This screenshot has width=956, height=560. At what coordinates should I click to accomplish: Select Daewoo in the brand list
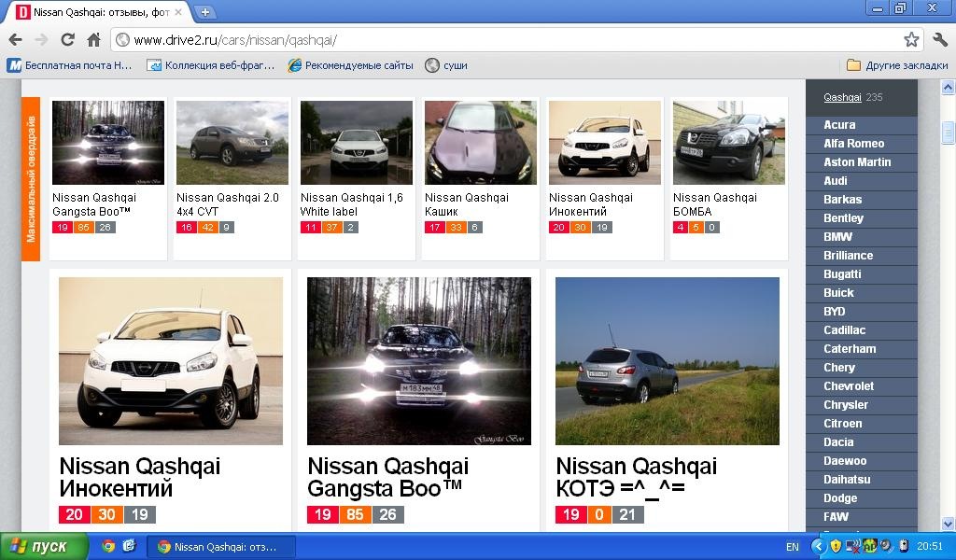(x=862, y=461)
